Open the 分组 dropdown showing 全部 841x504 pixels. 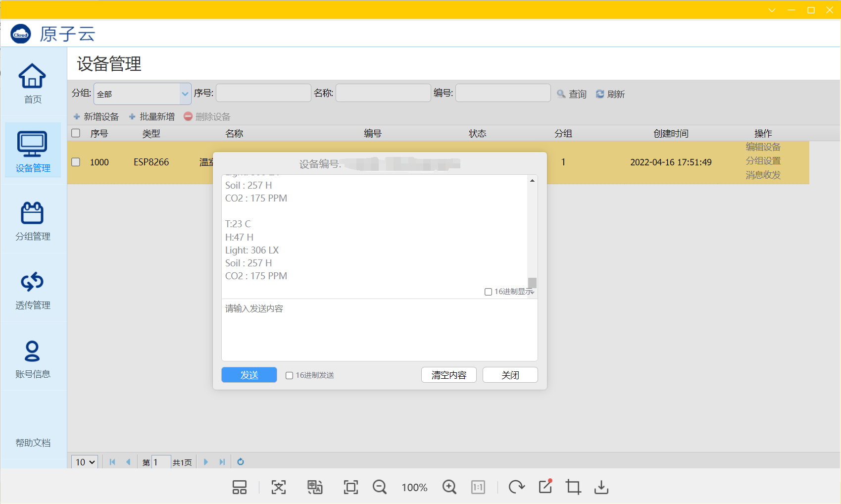click(x=143, y=94)
